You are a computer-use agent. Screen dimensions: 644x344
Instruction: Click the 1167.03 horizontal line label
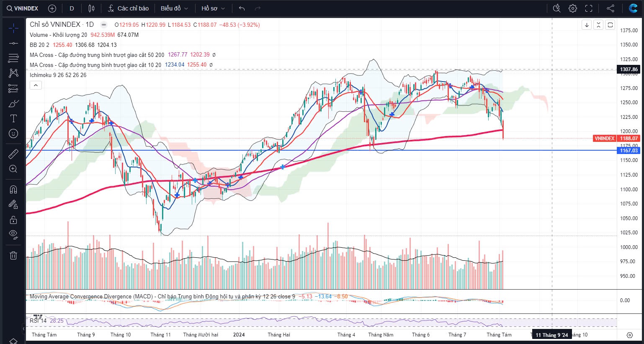629,151
